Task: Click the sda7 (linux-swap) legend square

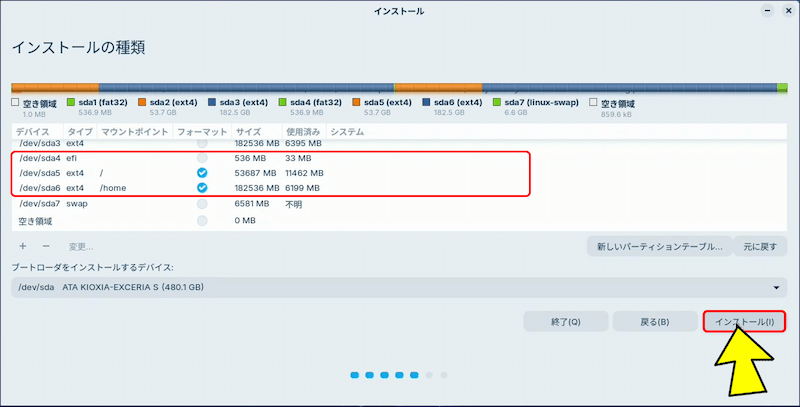Action: point(497,102)
